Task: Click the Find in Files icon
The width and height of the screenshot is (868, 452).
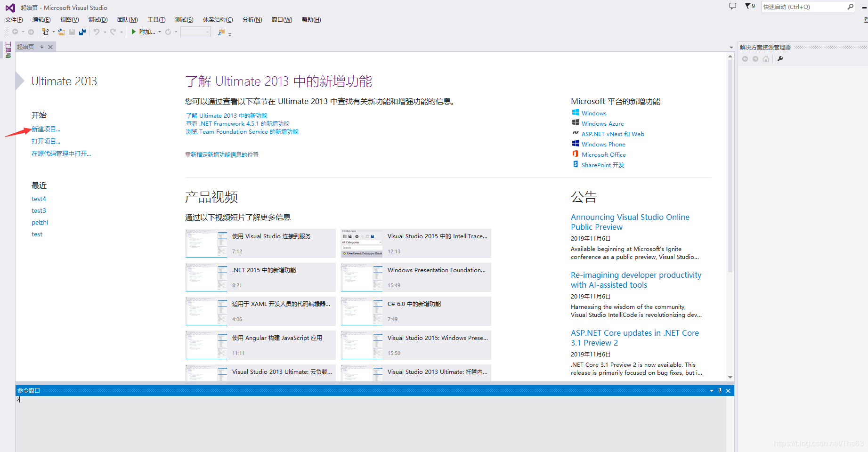Action: tap(221, 32)
